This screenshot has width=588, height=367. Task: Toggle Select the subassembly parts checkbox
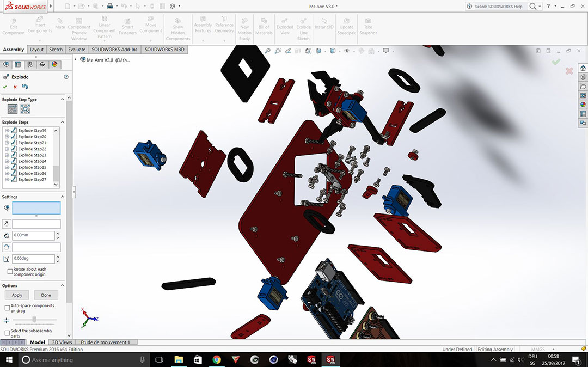(x=7, y=333)
